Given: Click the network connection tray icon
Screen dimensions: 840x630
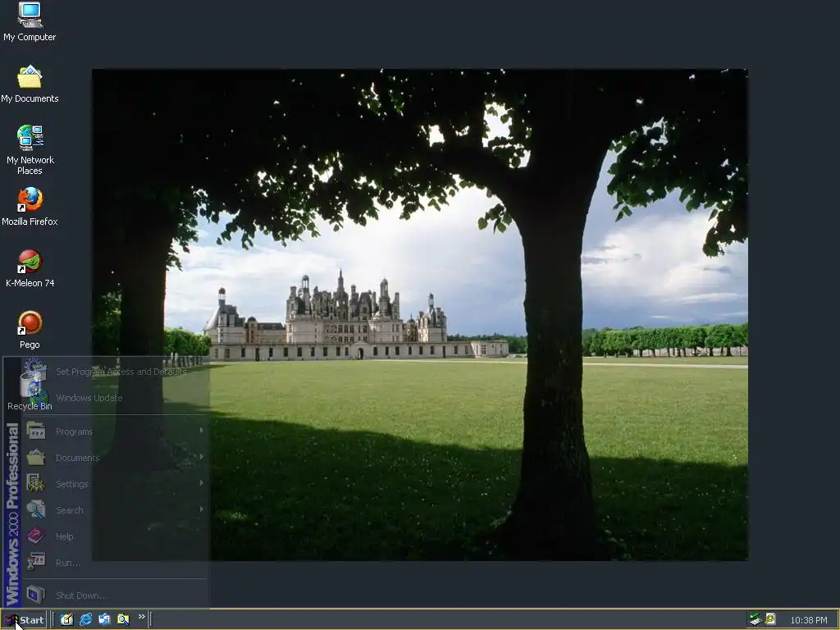Looking at the screenshot, I should click(x=756, y=619).
